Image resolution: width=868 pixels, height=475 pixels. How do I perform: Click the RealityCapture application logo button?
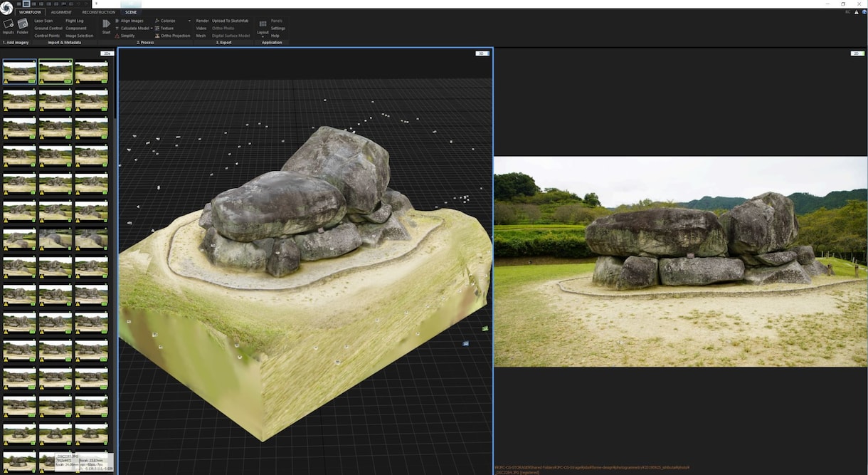click(x=6, y=8)
